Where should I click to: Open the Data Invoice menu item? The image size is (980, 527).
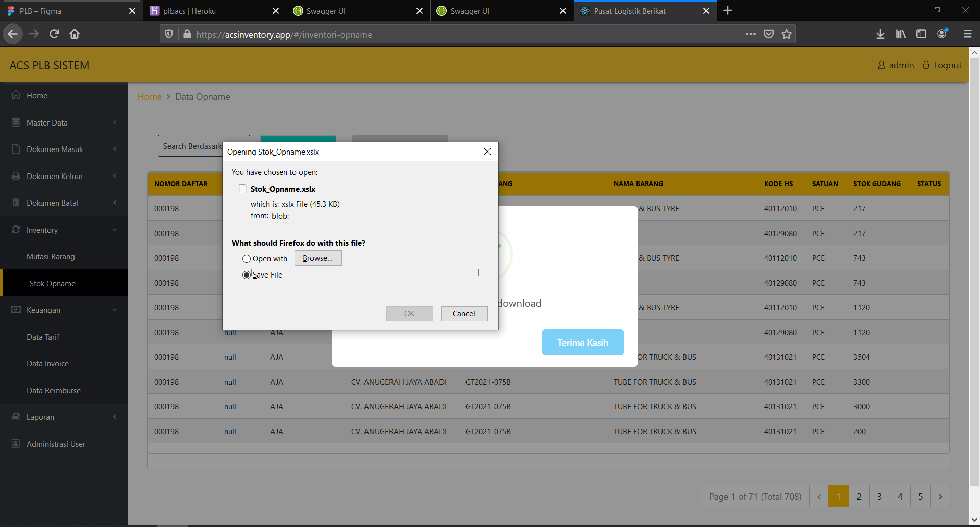64,364
